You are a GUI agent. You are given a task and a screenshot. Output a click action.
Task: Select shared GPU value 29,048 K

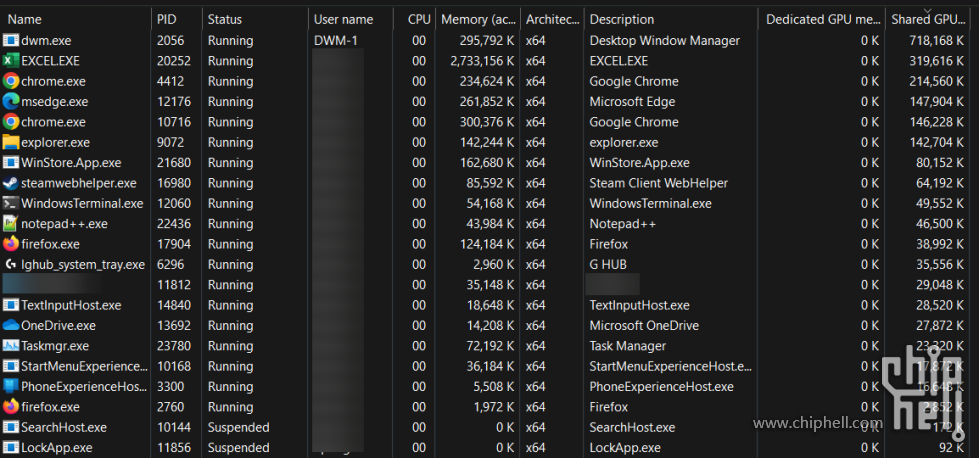(x=939, y=285)
